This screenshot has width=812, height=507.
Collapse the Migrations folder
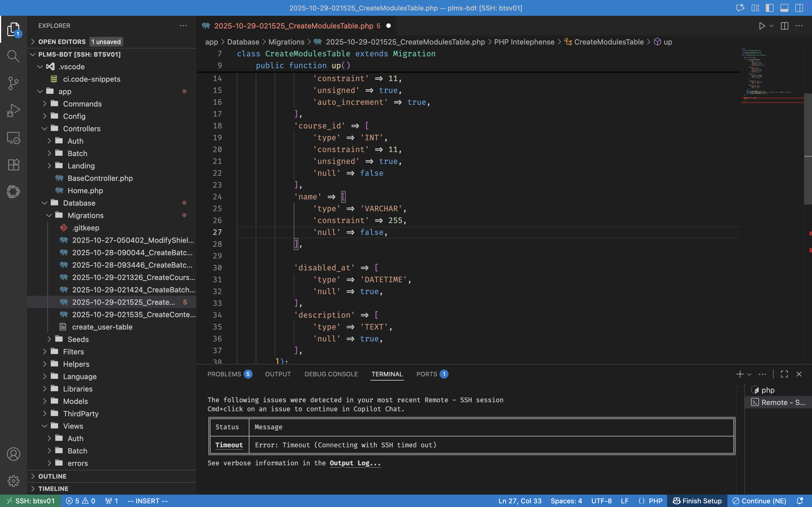tap(85, 215)
